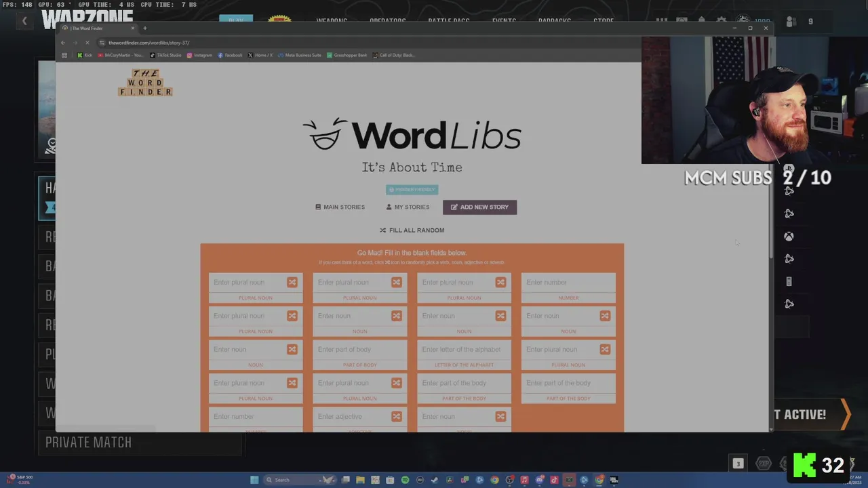This screenshot has width=868, height=488.
Task: Open the Kick bookmark
Action: point(85,55)
